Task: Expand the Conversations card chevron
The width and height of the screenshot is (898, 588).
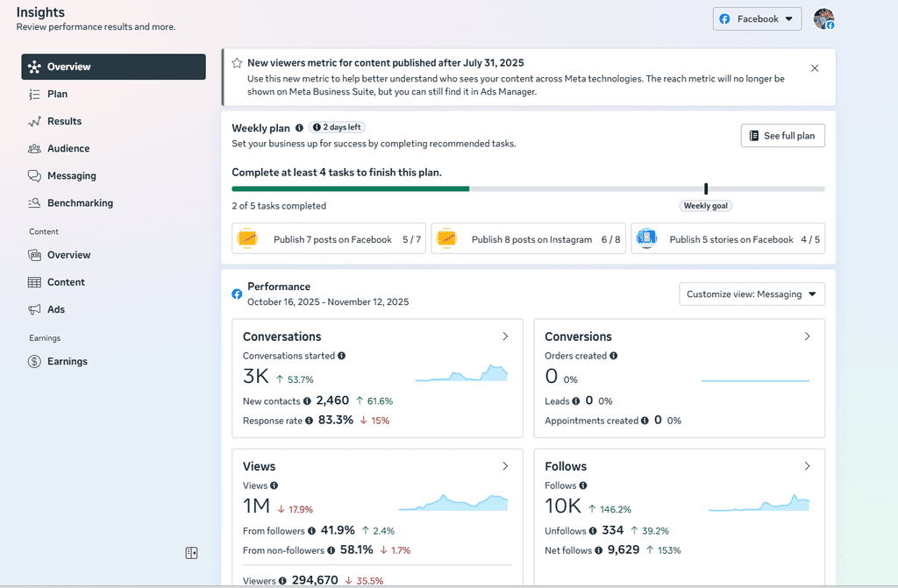Action: pyautogui.click(x=505, y=337)
